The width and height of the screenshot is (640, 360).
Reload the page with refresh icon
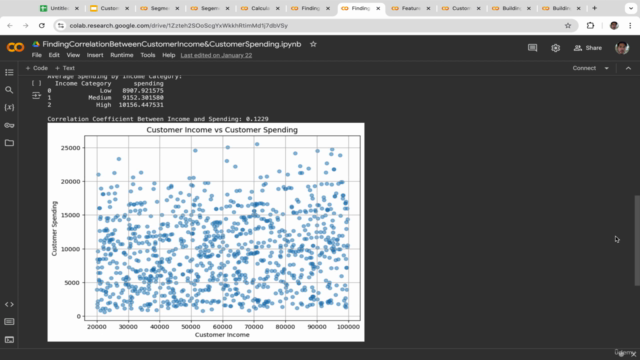pos(42,25)
